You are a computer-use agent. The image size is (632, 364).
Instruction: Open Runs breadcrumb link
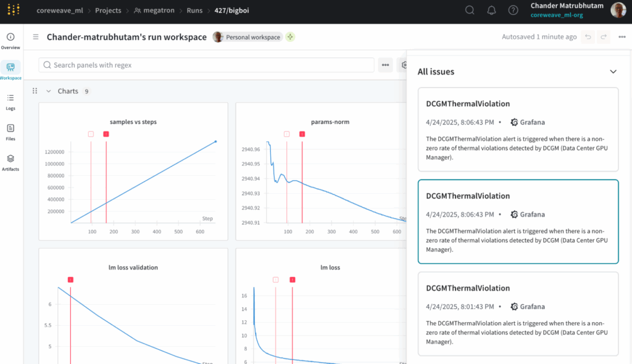pos(194,10)
